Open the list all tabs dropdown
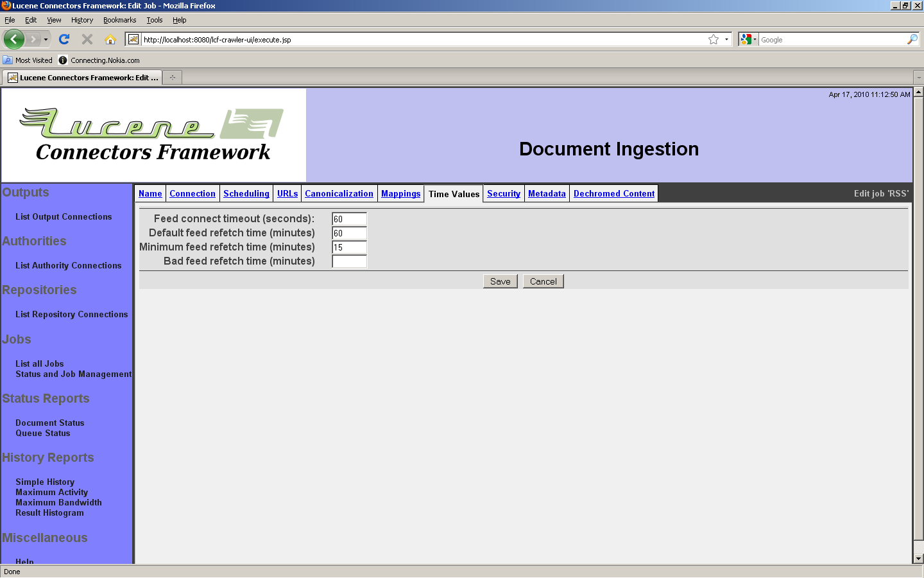This screenshot has width=924, height=578. pyautogui.click(x=918, y=78)
